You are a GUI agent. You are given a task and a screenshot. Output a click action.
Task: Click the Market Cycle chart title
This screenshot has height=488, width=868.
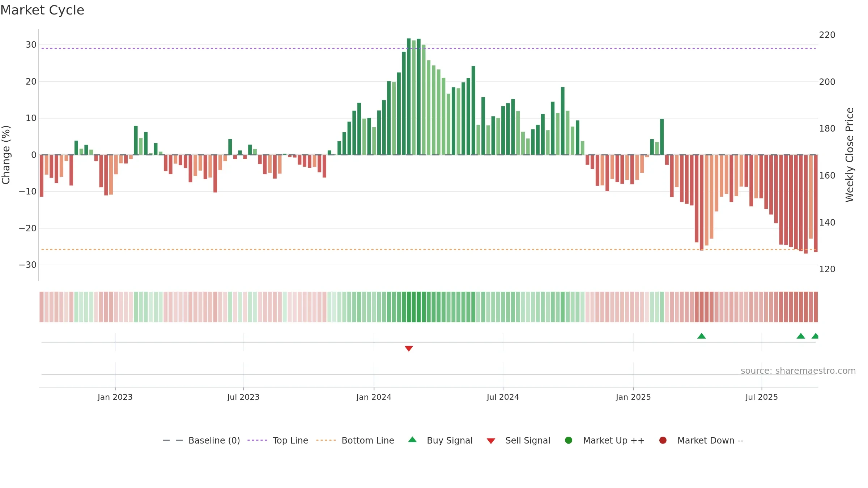(x=42, y=10)
